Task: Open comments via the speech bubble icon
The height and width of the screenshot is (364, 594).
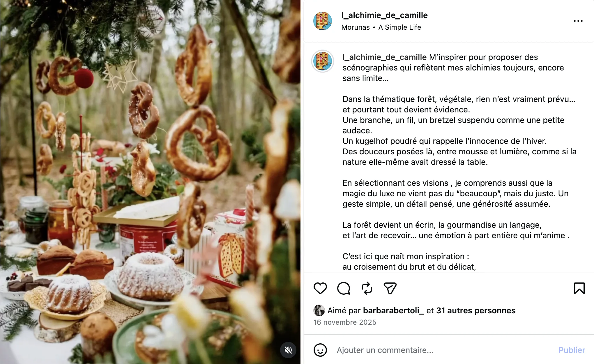Action: click(344, 288)
